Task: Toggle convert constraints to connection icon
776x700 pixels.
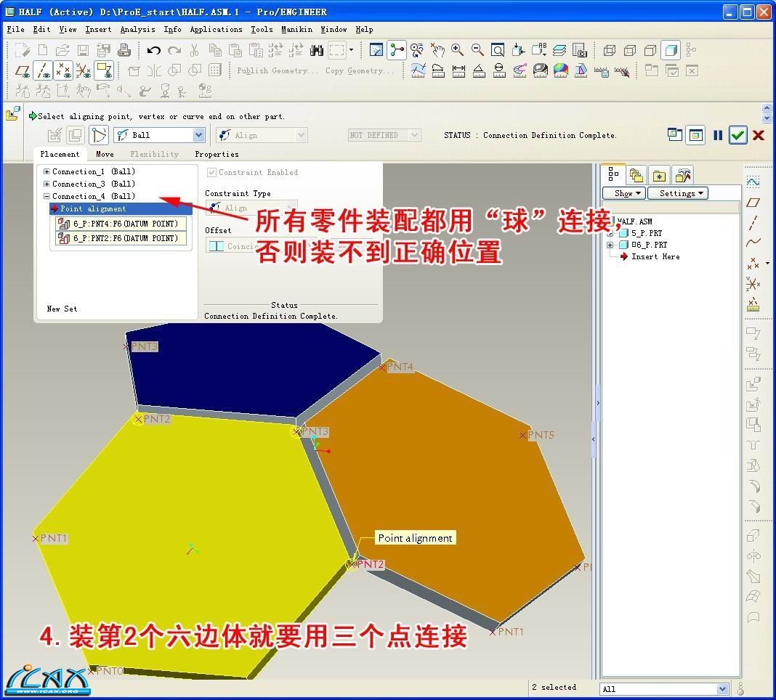Action: (99, 135)
